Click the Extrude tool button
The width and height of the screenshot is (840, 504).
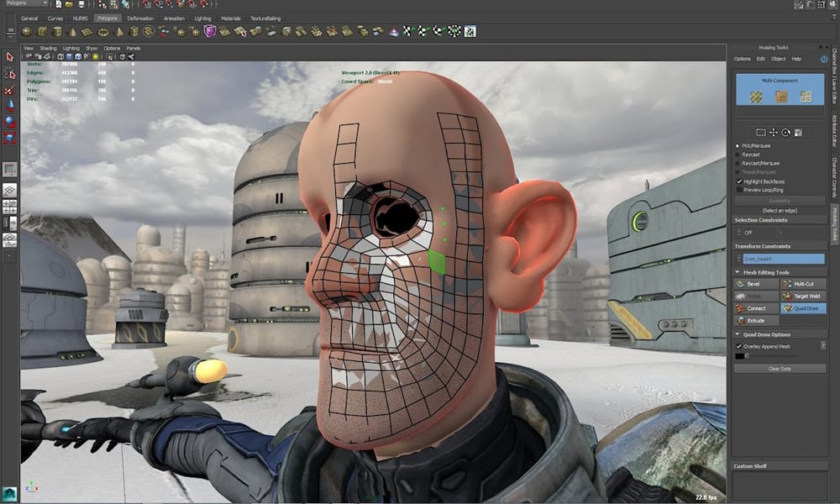tap(757, 321)
